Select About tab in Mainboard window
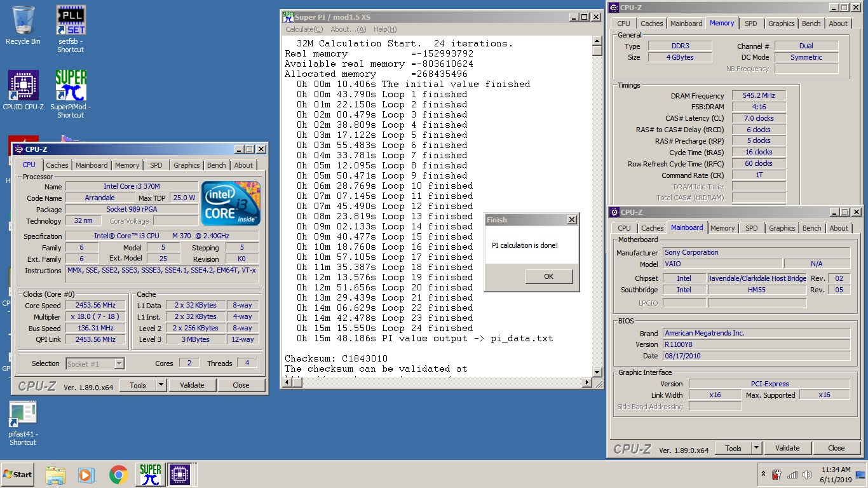The image size is (868, 488). coord(839,228)
